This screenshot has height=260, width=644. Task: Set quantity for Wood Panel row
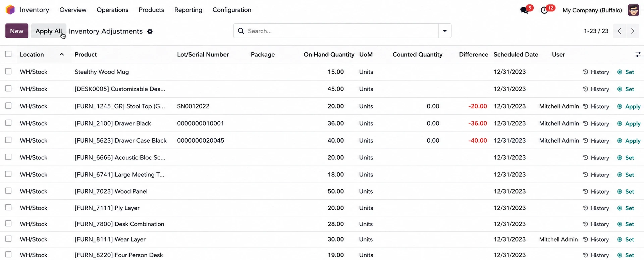[x=626, y=192]
